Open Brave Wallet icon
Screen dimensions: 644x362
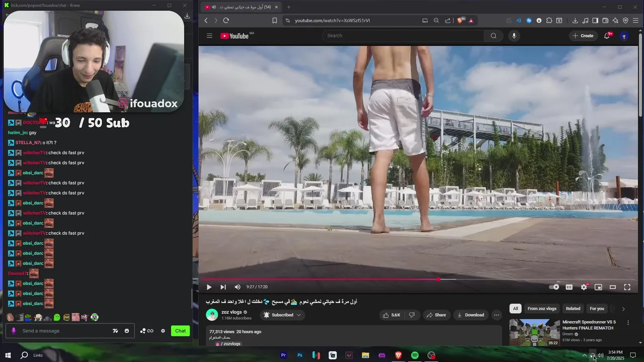point(605,21)
